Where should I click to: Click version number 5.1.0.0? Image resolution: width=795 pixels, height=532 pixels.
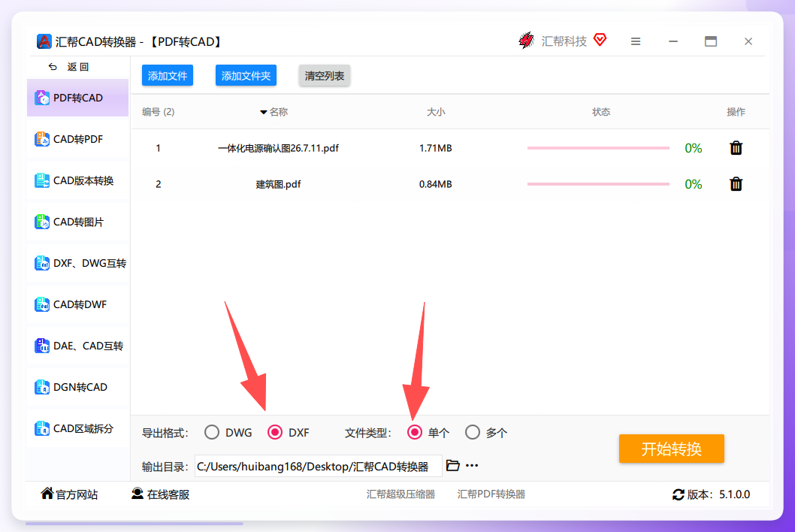click(x=734, y=494)
